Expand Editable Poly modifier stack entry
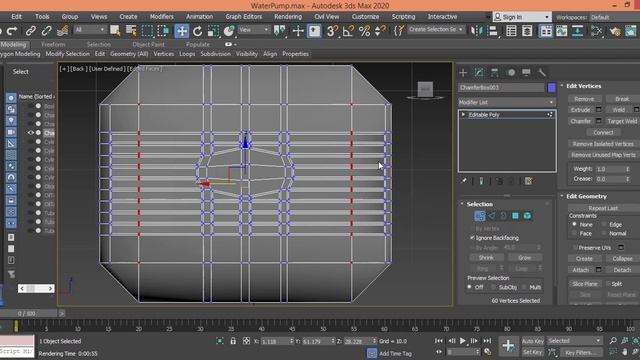Screen dimensions: 640x360 pyautogui.click(x=463, y=115)
